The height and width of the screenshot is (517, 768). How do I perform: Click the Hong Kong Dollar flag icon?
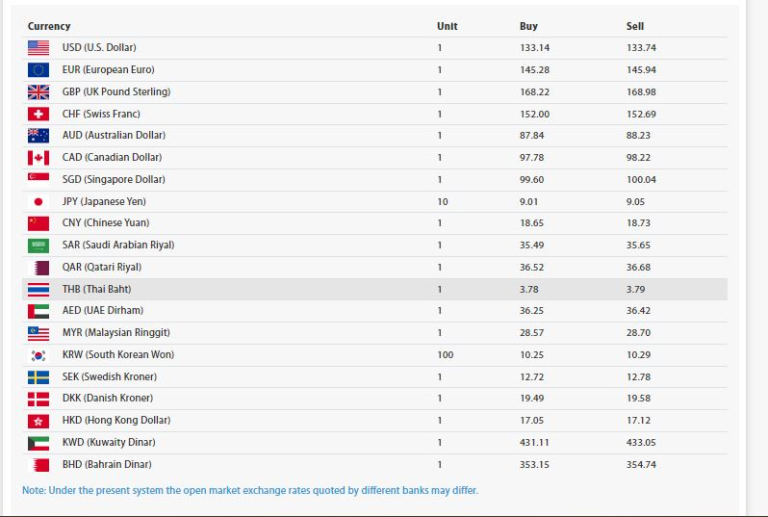[38, 421]
